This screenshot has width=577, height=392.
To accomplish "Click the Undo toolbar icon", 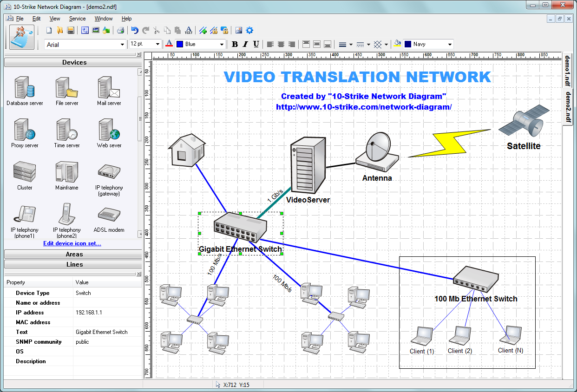I will (135, 30).
